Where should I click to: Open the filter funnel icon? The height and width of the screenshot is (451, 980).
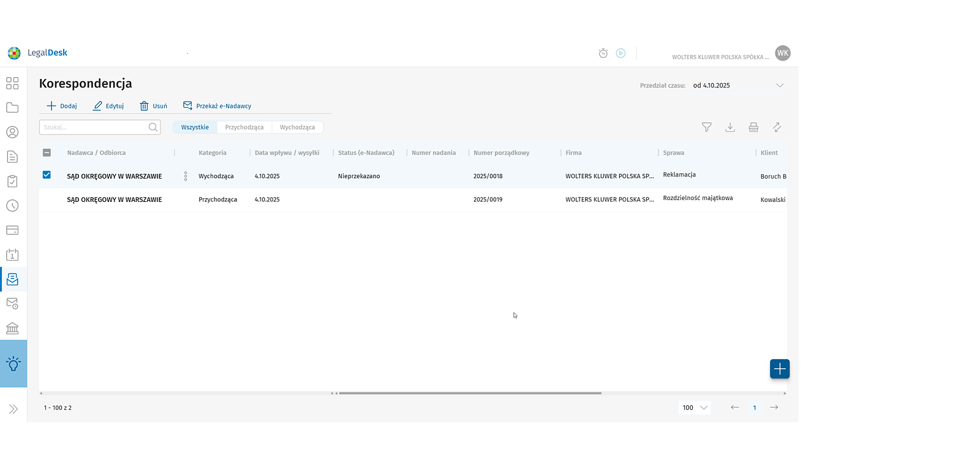706,127
